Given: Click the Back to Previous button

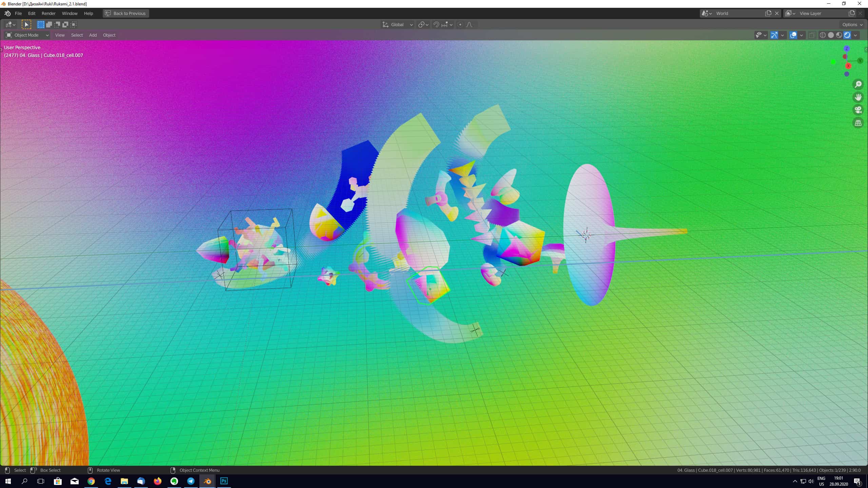Looking at the screenshot, I should click(126, 13).
